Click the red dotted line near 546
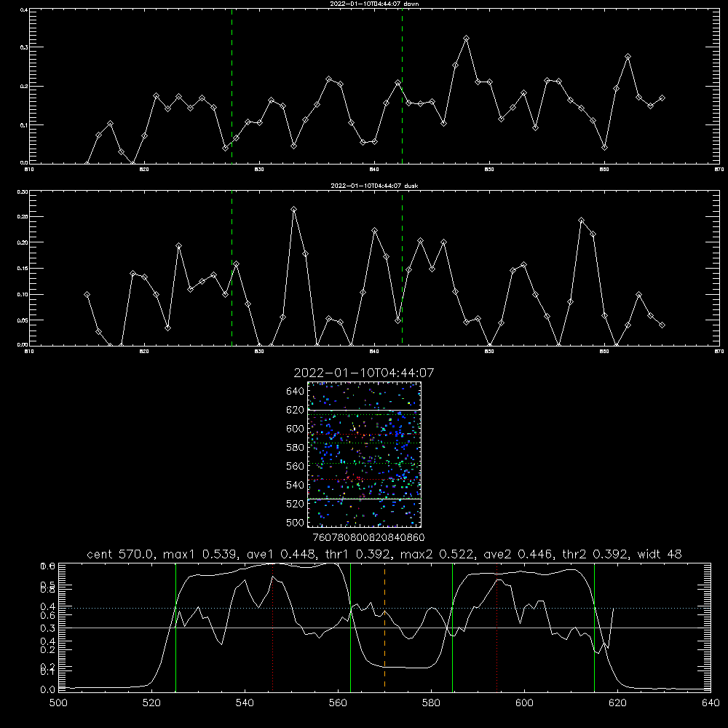 [272, 628]
